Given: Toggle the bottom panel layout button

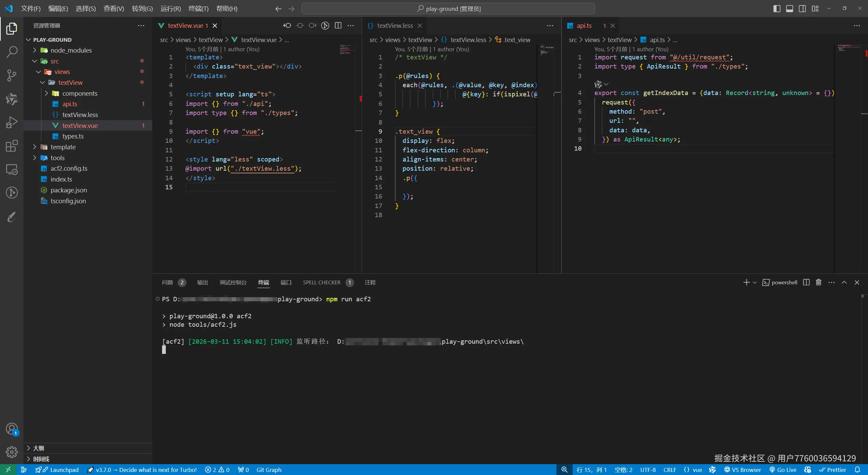Looking at the screenshot, I should coord(790,8).
